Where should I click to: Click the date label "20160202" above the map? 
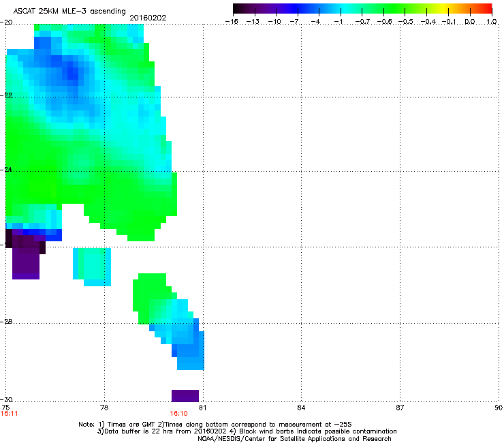tap(148, 18)
